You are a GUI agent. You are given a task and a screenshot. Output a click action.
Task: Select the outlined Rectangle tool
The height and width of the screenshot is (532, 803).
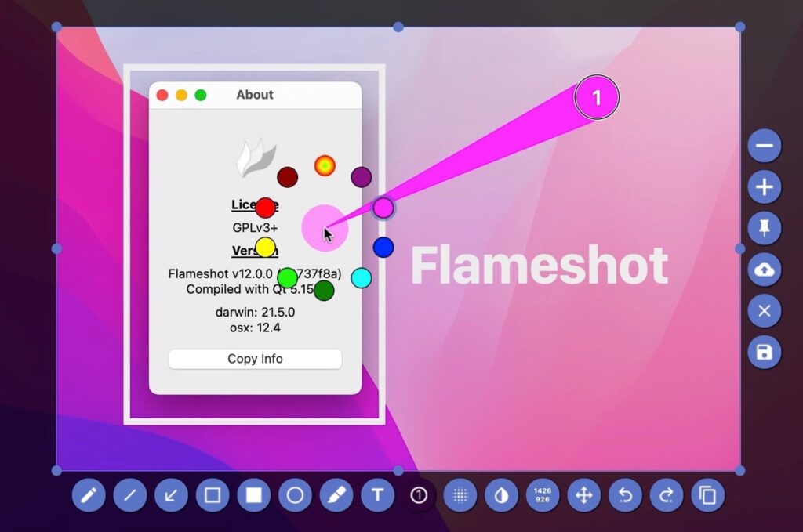[213, 495]
